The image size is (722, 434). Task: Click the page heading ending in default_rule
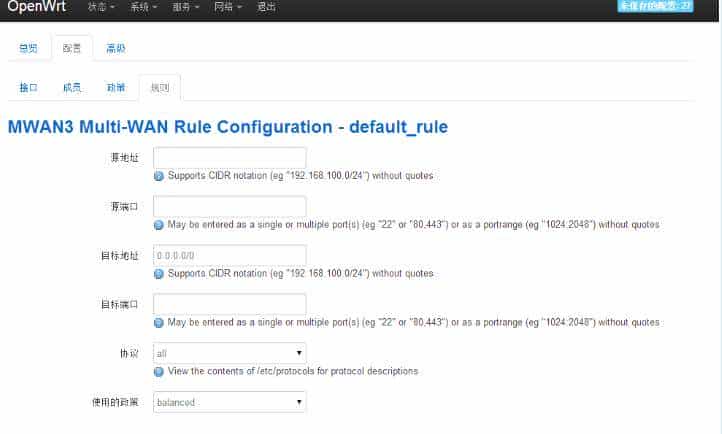228,127
